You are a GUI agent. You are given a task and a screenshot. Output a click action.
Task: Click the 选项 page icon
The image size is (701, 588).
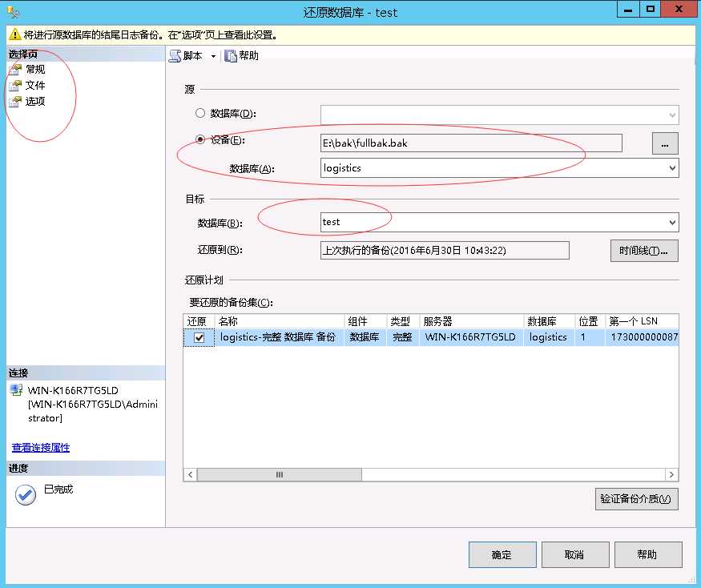[15, 102]
